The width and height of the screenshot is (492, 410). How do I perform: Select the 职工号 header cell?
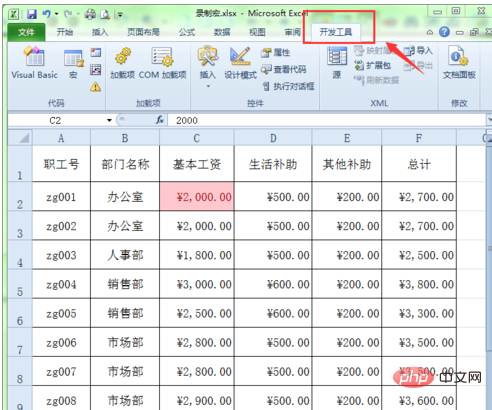pyautogui.click(x=61, y=164)
